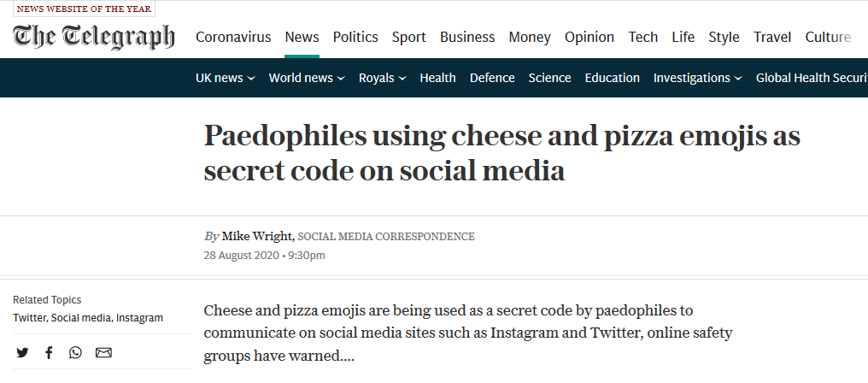Share article via email envelope icon
This screenshot has height=383, width=868.
[x=103, y=352]
